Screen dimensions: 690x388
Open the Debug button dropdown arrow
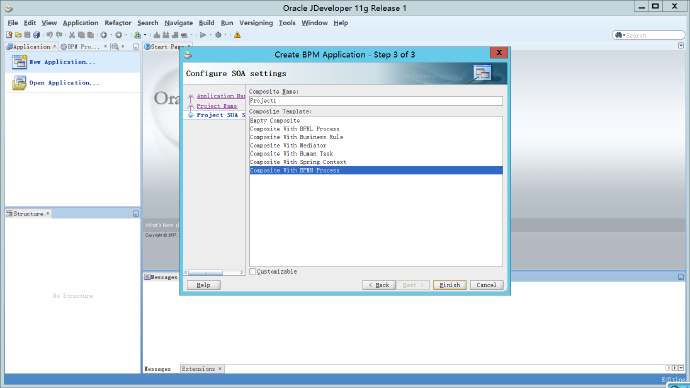225,35
